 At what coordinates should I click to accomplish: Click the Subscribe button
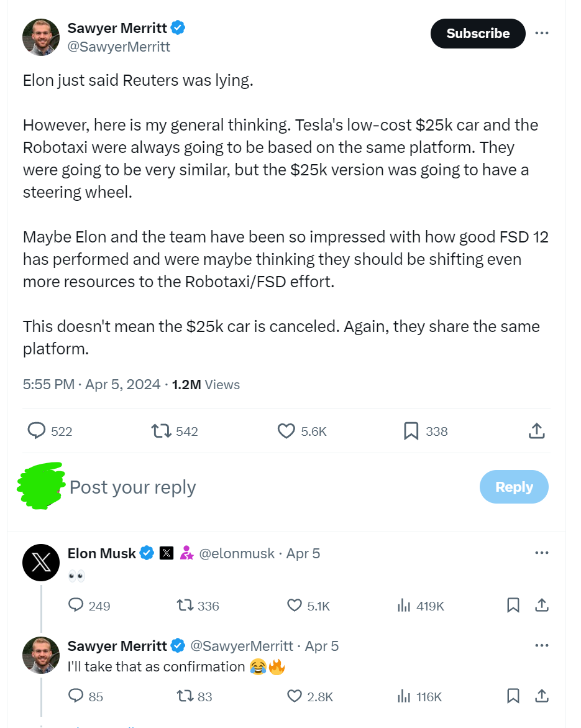[477, 34]
